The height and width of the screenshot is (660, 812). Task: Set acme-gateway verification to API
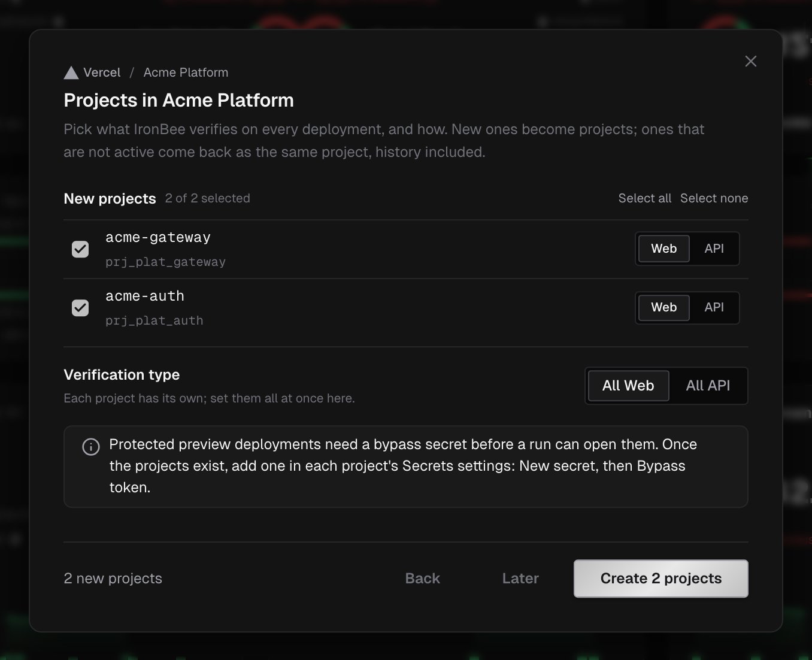point(714,249)
